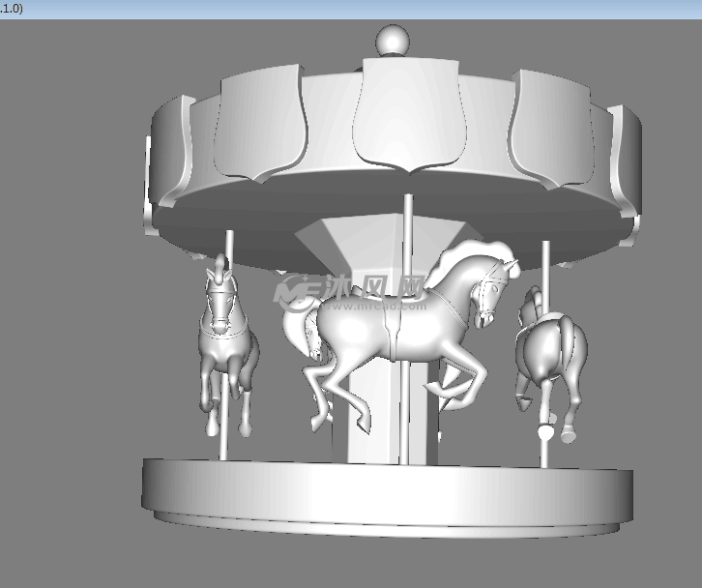Image resolution: width=702 pixels, height=588 pixels.
Task: Select the right horse seen from behind
Action: [551, 353]
